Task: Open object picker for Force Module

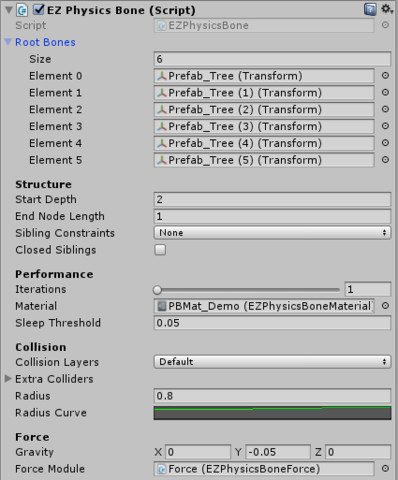Action: [385, 469]
